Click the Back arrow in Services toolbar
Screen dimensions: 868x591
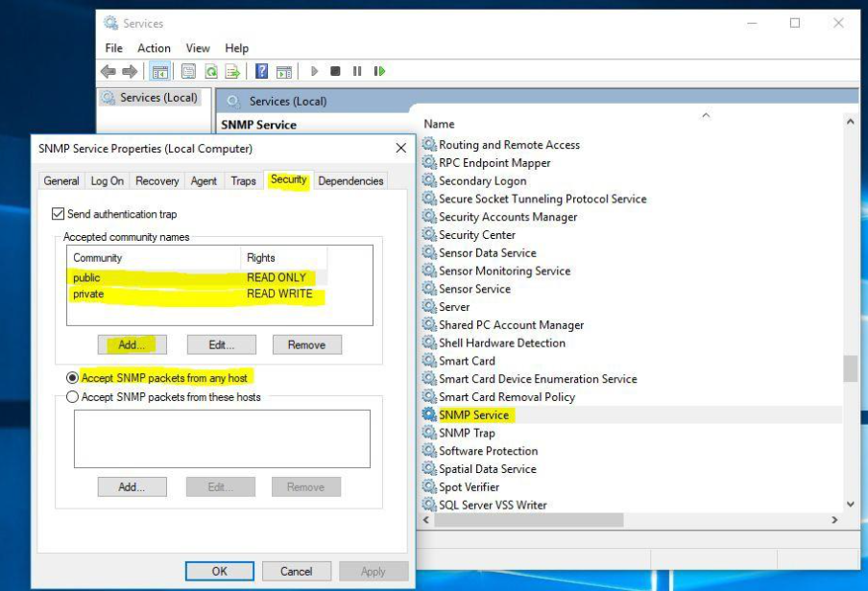point(108,71)
